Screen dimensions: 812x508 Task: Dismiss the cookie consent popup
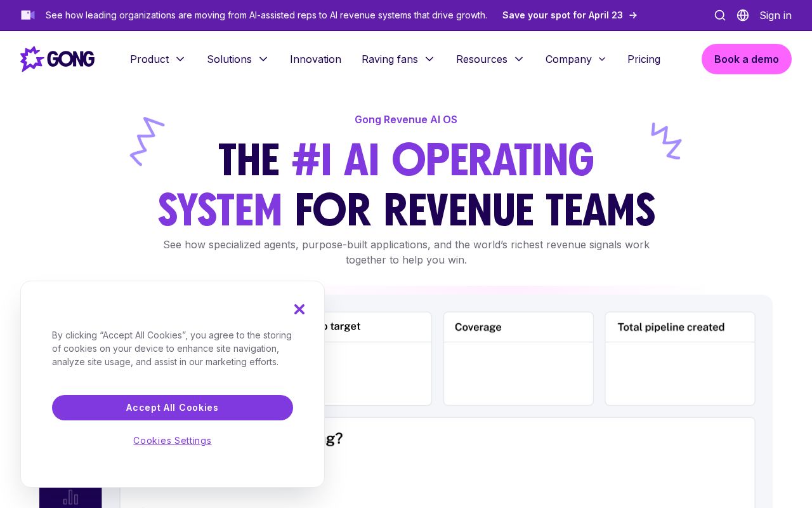pos(299,309)
